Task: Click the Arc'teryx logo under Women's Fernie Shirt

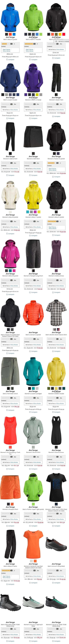Action: click(x=33, y=450)
